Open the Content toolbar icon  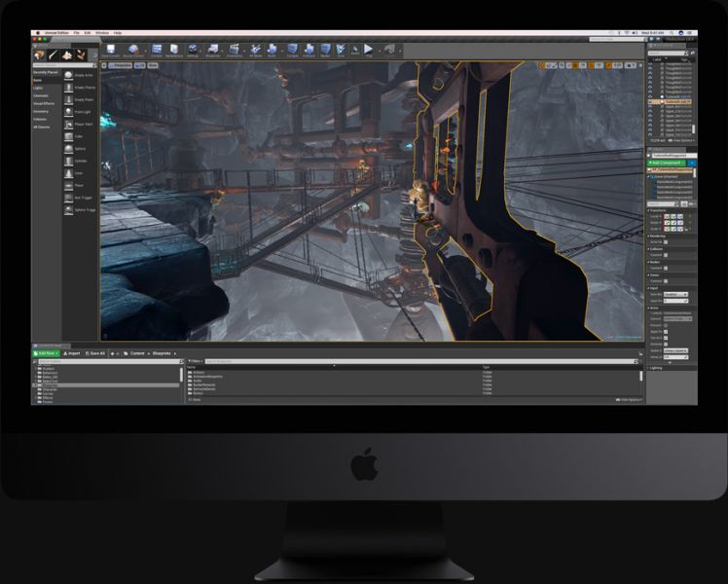157,50
